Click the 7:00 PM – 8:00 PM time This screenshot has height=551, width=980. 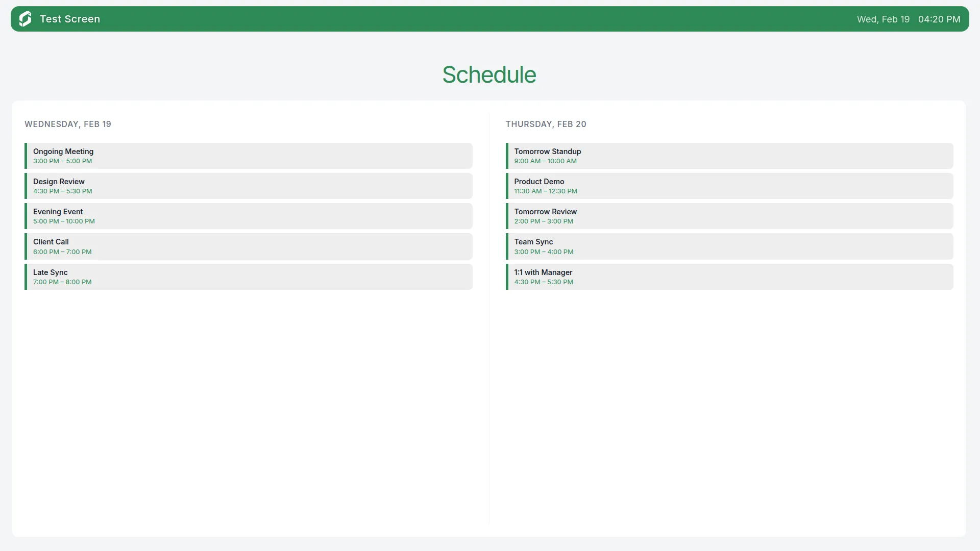(62, 282)
